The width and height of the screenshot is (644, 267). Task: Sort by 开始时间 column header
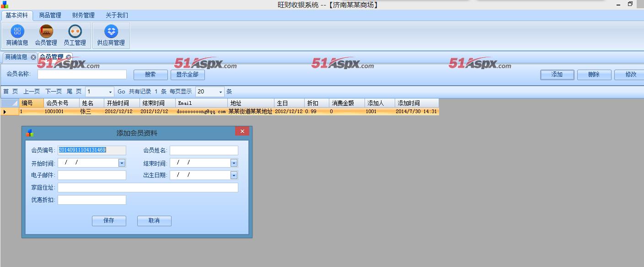click(x=122, y=103)
